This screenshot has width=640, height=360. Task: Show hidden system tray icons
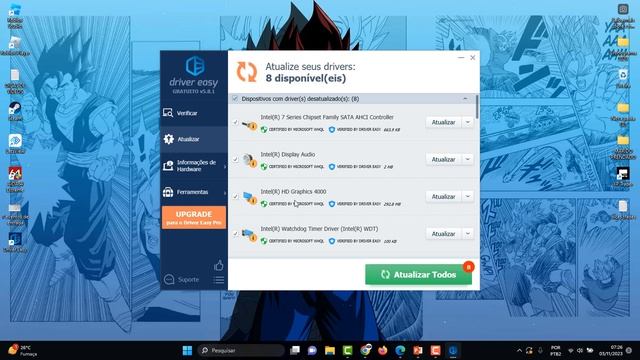click(x=519, y=350)
